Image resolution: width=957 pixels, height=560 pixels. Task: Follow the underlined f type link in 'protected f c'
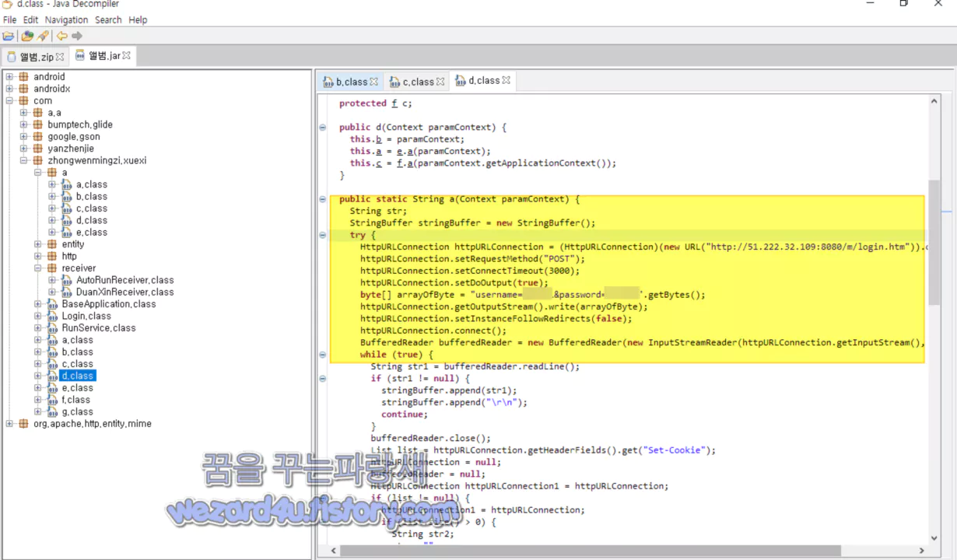coord(394,103)
